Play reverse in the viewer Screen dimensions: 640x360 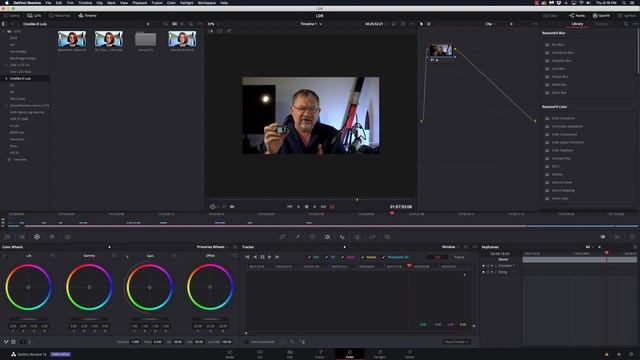[298, 207]
